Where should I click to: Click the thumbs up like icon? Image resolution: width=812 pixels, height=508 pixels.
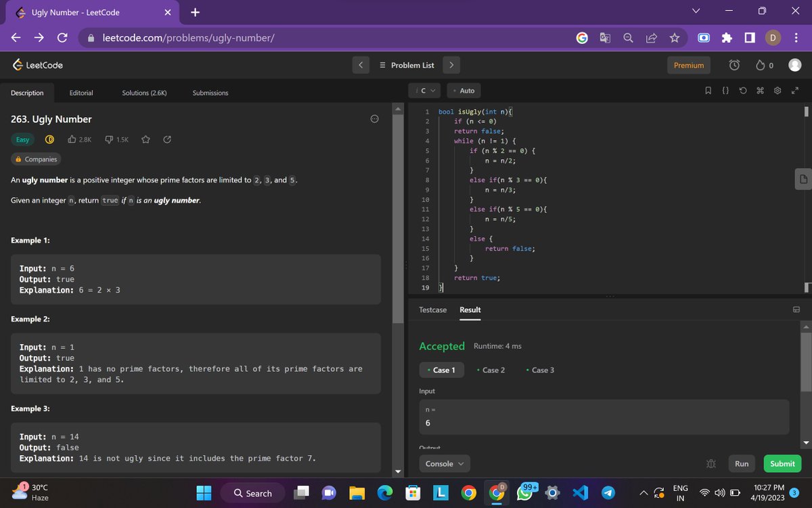point(72,140)
